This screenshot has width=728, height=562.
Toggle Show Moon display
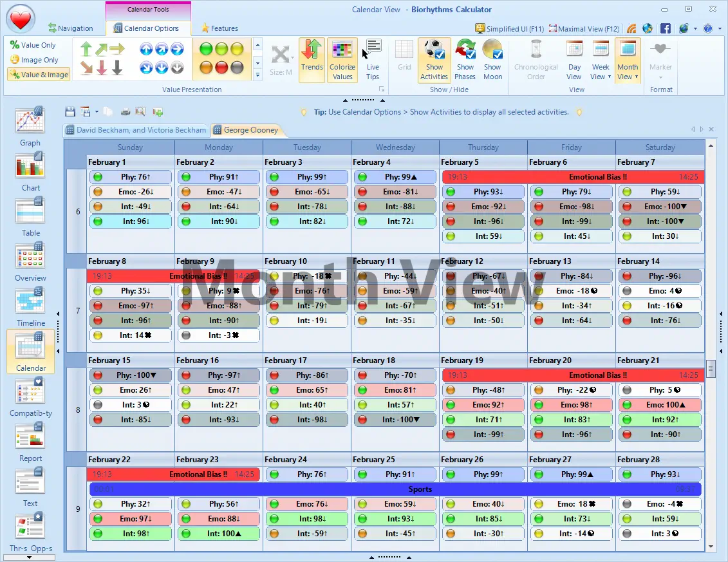tap(492, 59)
